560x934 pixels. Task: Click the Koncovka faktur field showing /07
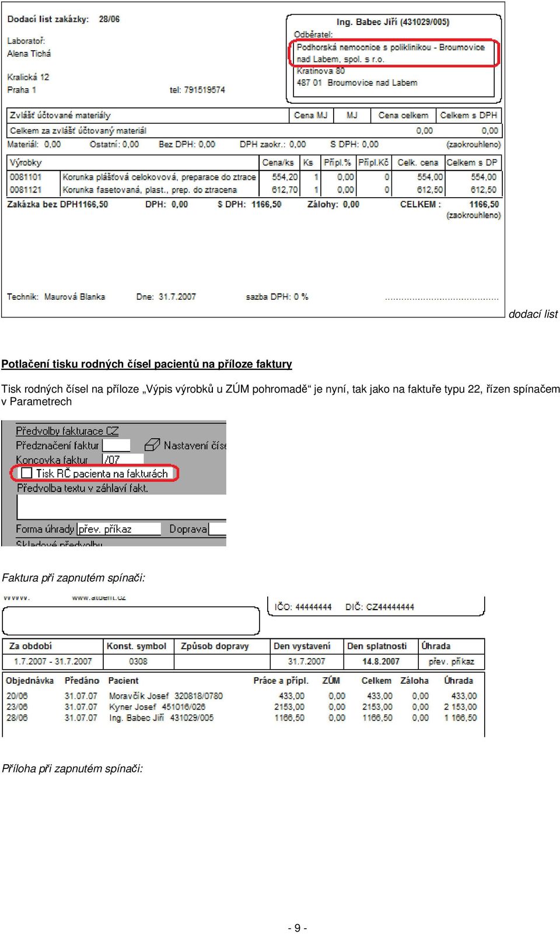tap(123, 459)
